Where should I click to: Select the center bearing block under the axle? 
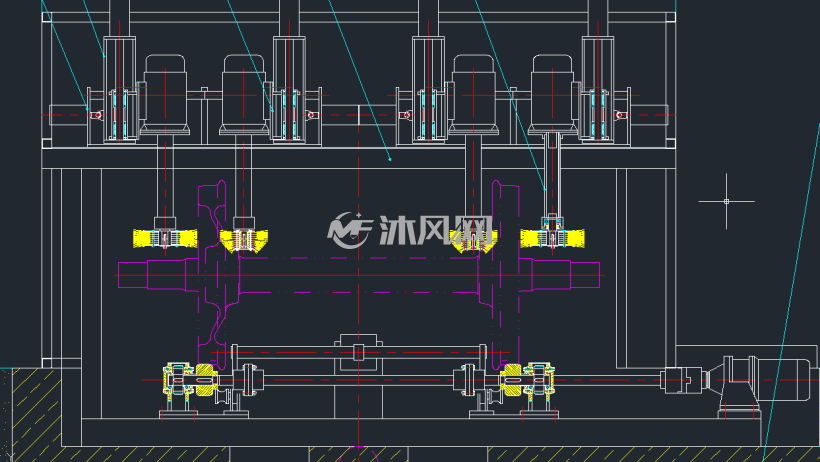(358, 352)
